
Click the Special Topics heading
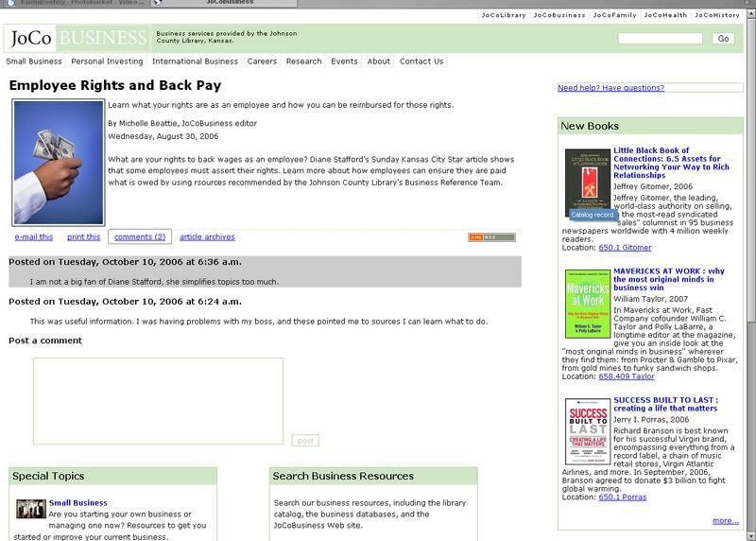click(x=48, y=476)
